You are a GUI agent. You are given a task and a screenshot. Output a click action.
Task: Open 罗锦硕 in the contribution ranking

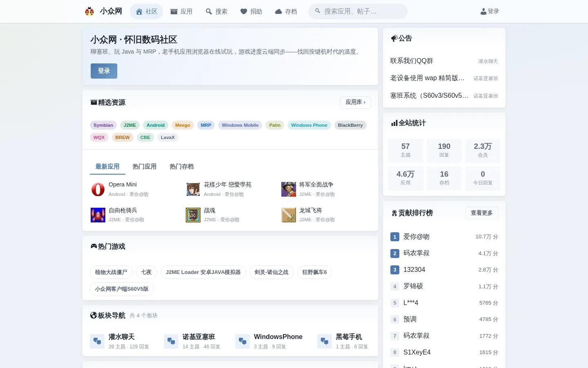(x=413, y=286)
